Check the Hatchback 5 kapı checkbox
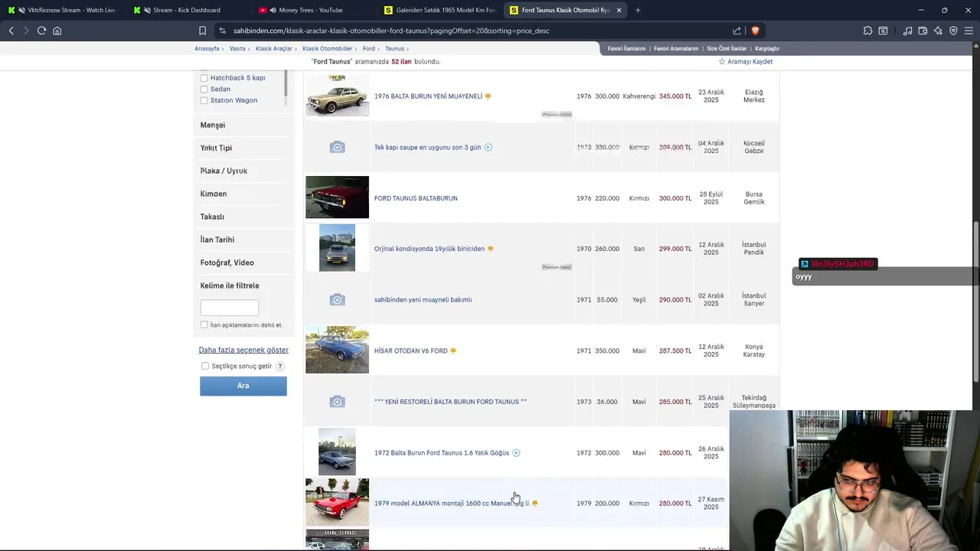980x551 pixels. 204,77
